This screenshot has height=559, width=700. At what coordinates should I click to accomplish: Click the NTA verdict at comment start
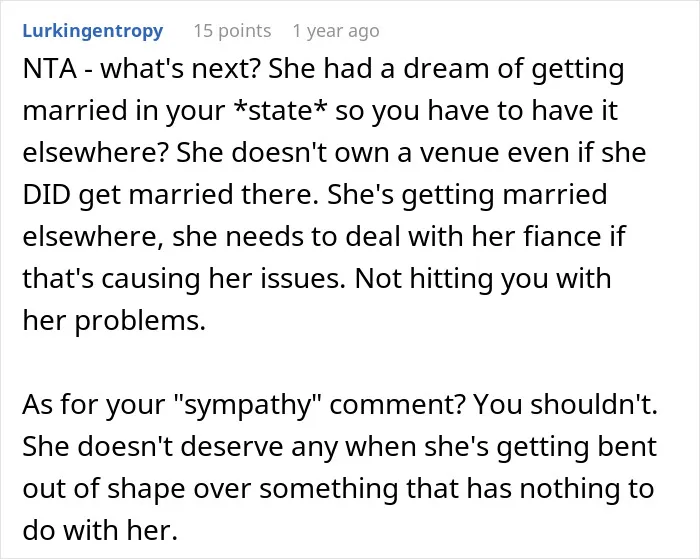tap(49, 69)
